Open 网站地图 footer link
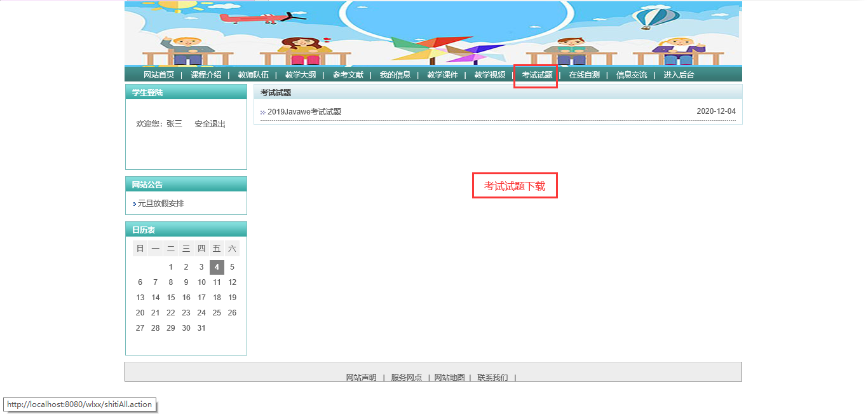This screenshot has height=414, width=868. (x=450, y=378)
